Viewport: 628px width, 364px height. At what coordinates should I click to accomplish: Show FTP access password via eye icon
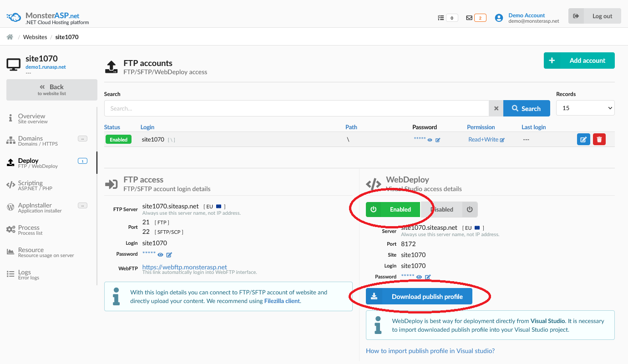point(160,255)
